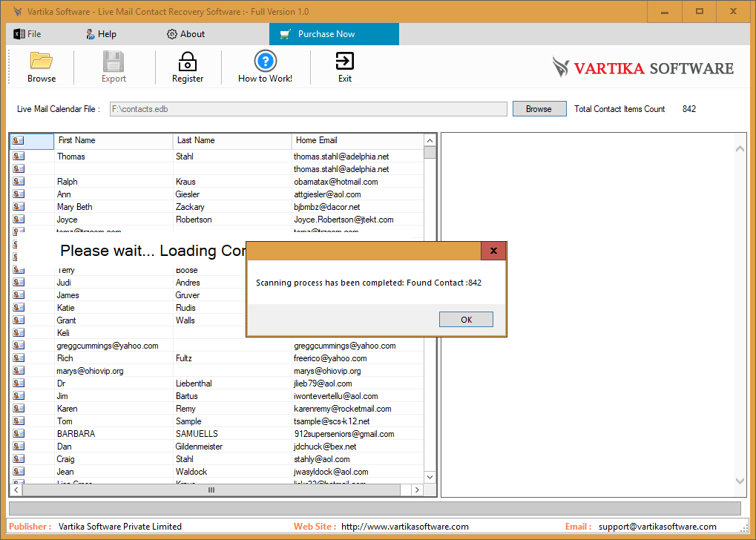
Task: Click contact card icon beside Jim Bartus
Action: 19,395
